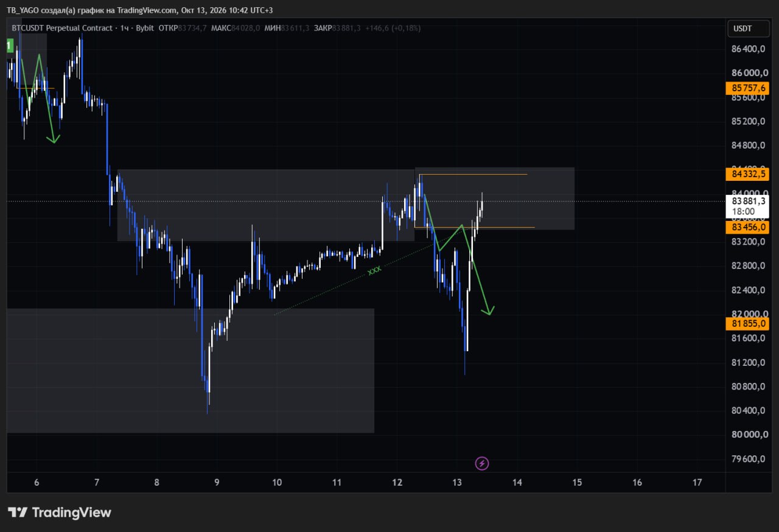Click the ЗАКР value 83881,3
The height and width of the screenshot is (532, 779).
point(346,28)
